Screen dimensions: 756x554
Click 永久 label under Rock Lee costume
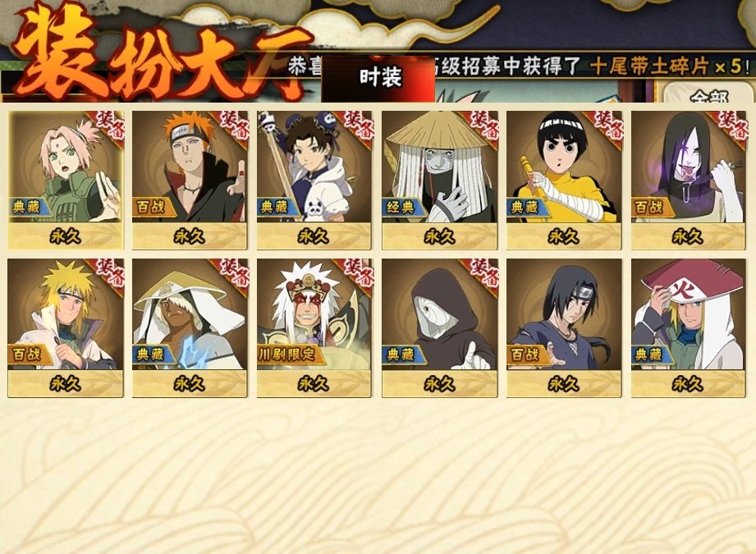[564, 236]
